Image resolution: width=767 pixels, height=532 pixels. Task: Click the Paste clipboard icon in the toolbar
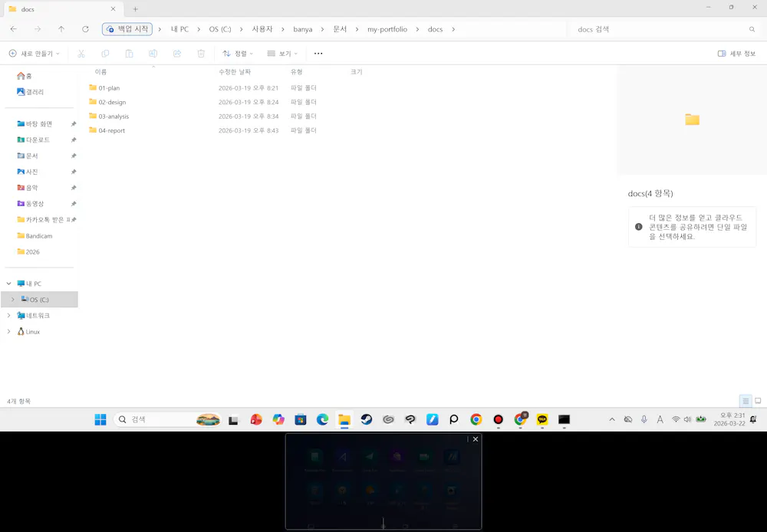[129, 54]
